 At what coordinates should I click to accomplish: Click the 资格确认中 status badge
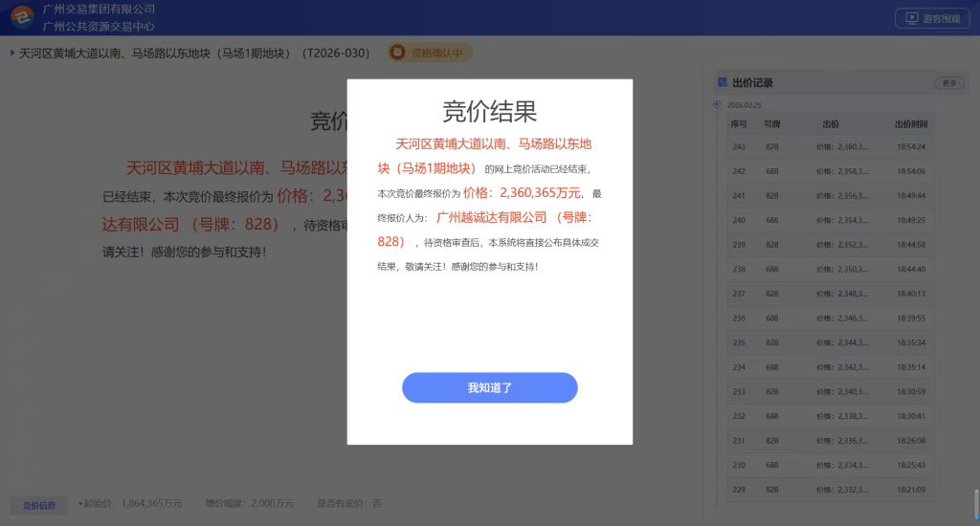pos(430,53)
